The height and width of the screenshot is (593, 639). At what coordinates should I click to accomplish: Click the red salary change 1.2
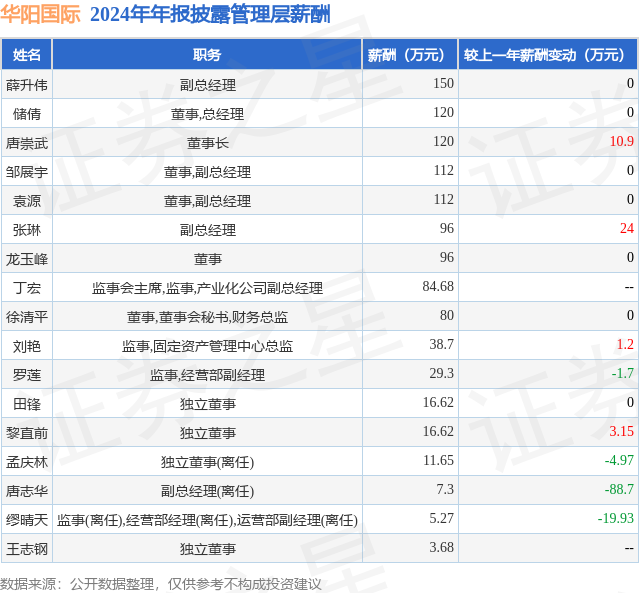pyautogui.click(x=625, y=344)
